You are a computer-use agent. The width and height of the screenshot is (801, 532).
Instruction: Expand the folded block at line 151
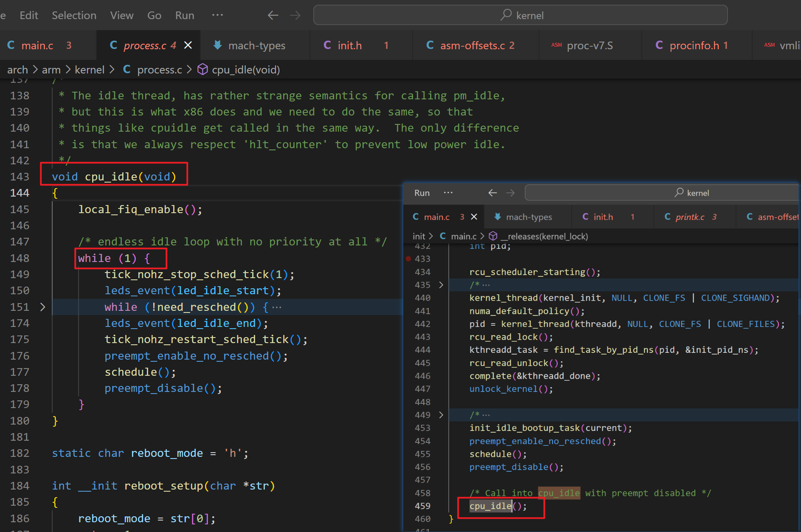click(x=42, y=307)
